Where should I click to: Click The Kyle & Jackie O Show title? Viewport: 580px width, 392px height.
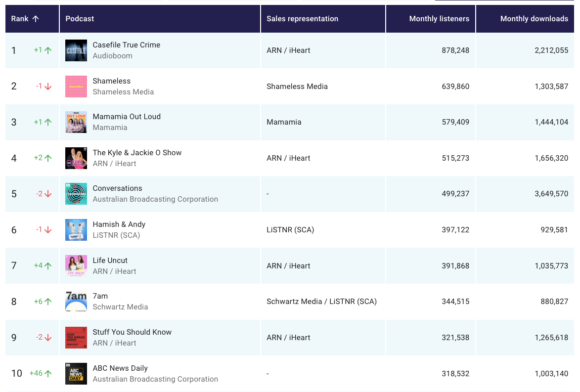tap(137, 153)
